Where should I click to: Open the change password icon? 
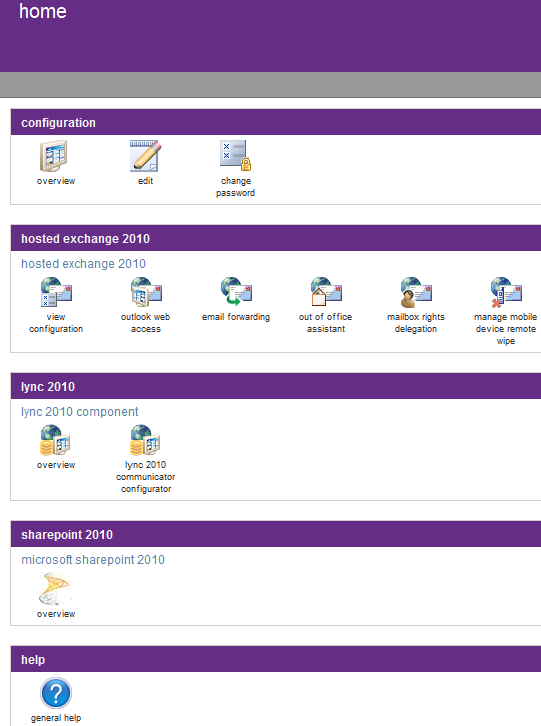click(x=235, y=156)
